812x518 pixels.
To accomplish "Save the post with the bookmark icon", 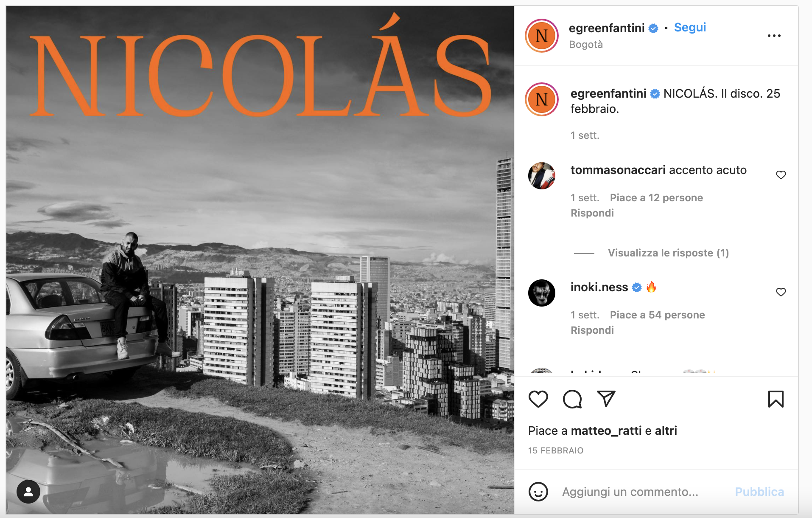I will pos(776,399).
